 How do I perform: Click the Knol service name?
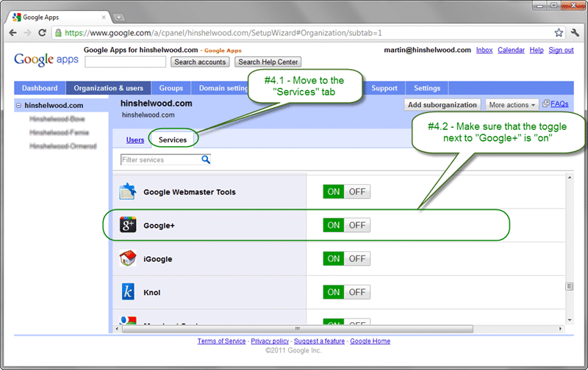coord(152,292)
